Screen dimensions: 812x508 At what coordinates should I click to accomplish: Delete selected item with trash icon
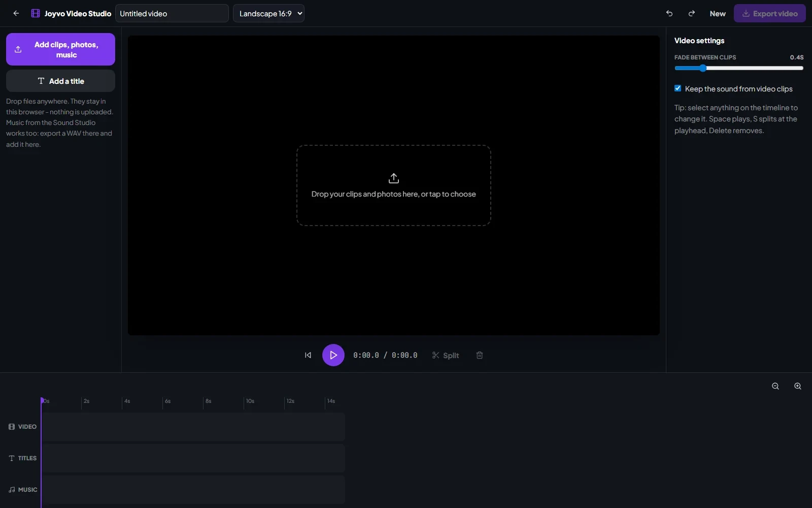pyautogui.click(x=480, y=355)
